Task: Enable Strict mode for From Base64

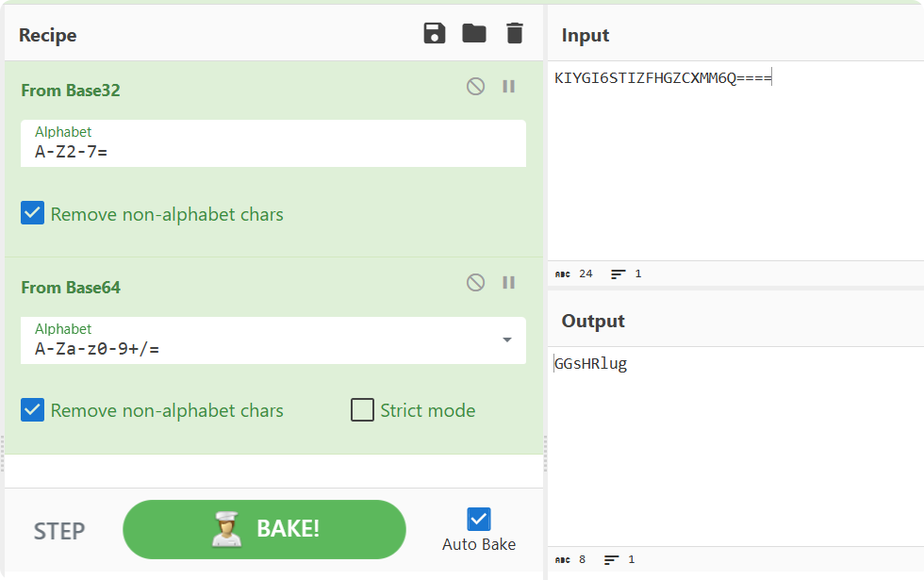Action: click(x=362, y=410)
